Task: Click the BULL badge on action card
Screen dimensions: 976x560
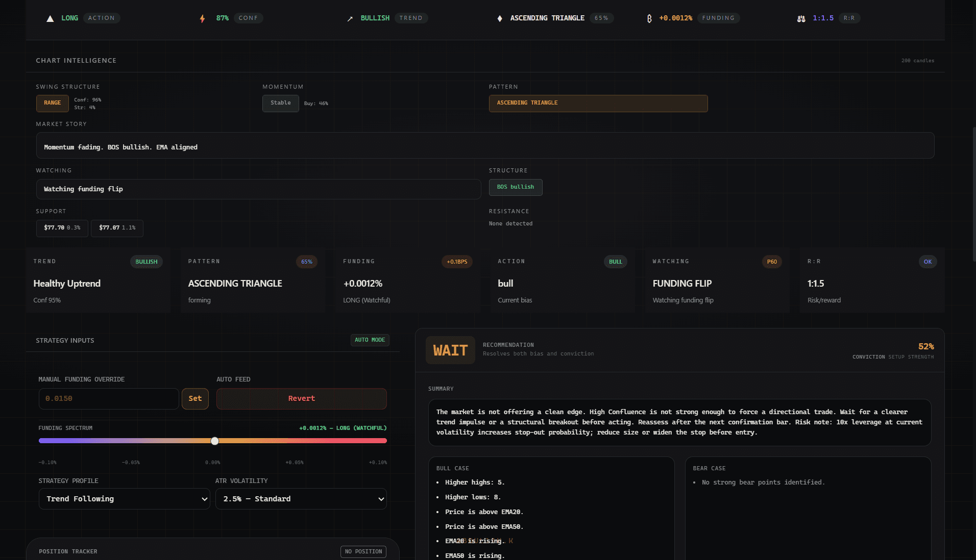Action: point(616,262)
